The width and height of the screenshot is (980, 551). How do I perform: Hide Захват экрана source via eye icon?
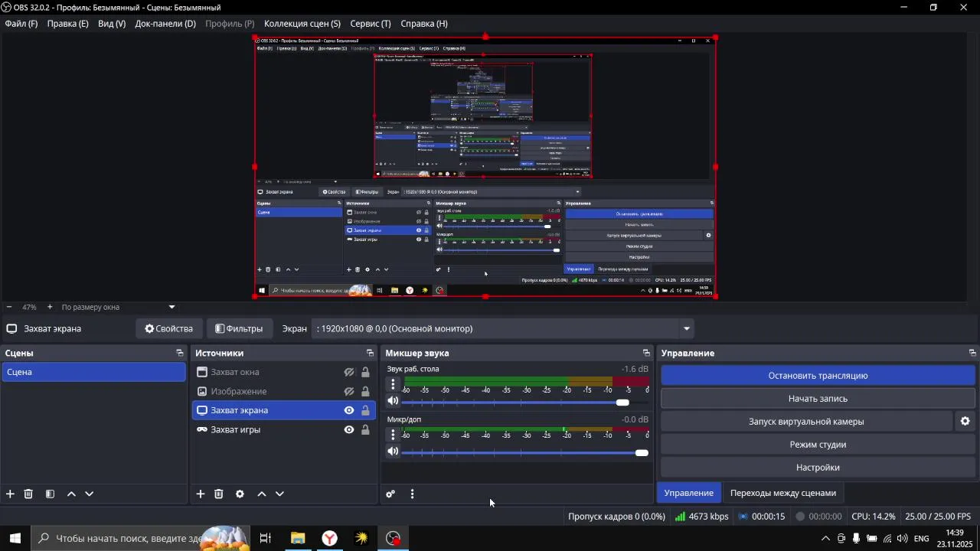point(349,410)
